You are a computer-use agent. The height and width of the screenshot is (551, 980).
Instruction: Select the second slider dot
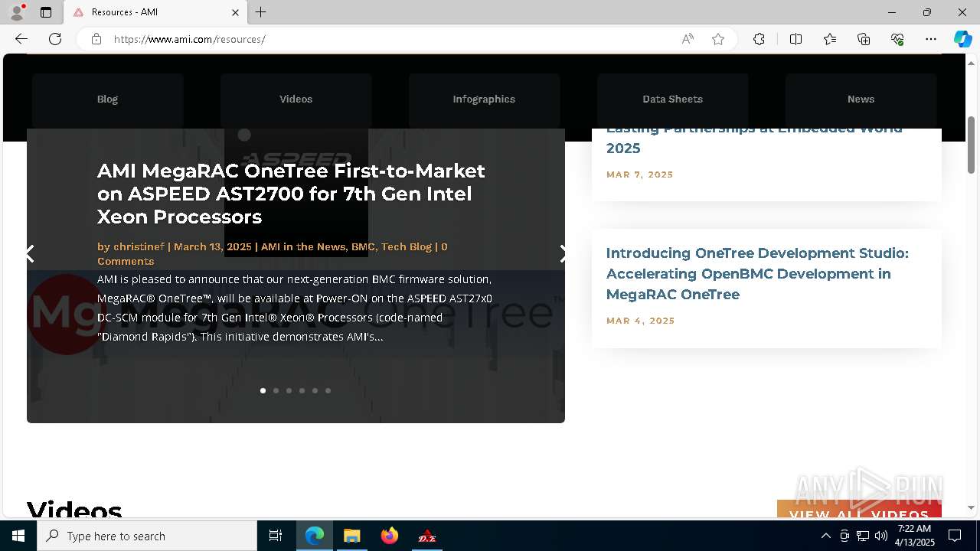276,390
